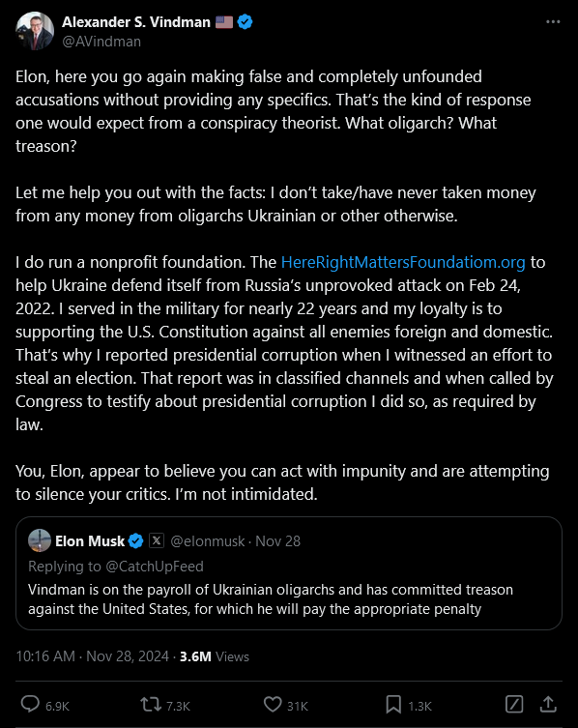Click the Alexander S. Vindman display name

click(136, 22)
